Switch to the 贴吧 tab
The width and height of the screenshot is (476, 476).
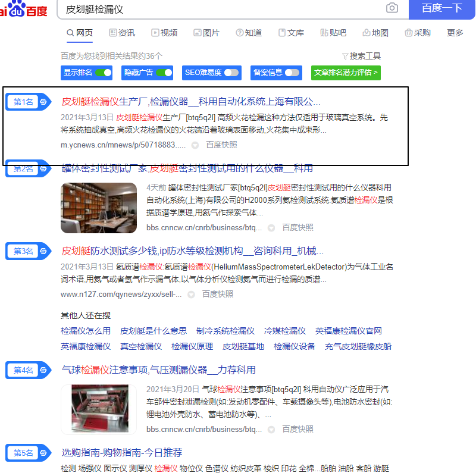point(333,33)
